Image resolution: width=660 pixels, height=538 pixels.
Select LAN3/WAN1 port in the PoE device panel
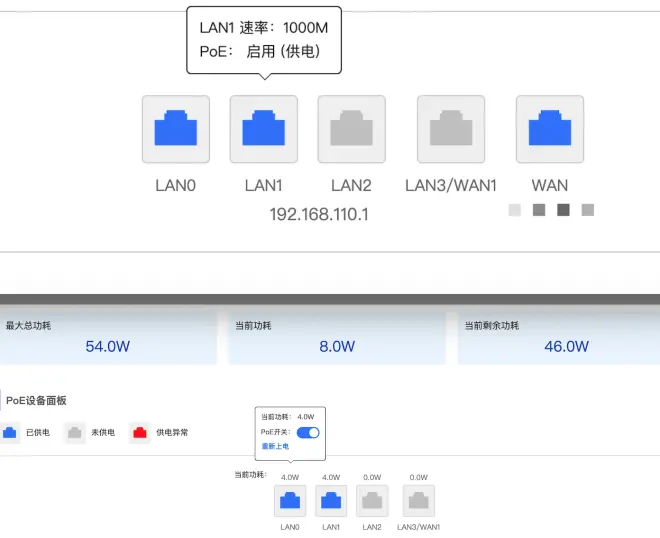click(419, 500)
